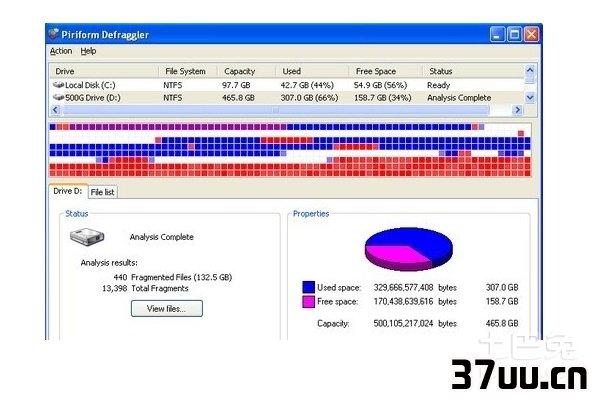This screenshot has width=600, height=400.
Task: Click the drive list scroll up arrow
Action: 530,70
